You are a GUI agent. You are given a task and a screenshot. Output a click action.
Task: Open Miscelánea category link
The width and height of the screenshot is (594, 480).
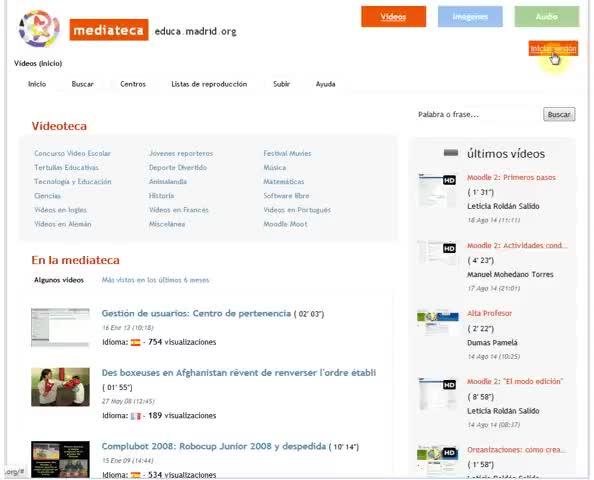(167, 224)
